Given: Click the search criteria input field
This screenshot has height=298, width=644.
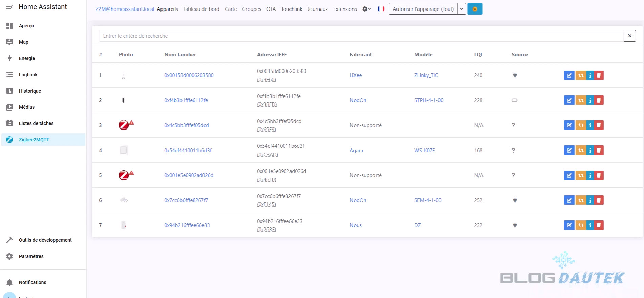Looking at the screenshot, I should (361, 36).
